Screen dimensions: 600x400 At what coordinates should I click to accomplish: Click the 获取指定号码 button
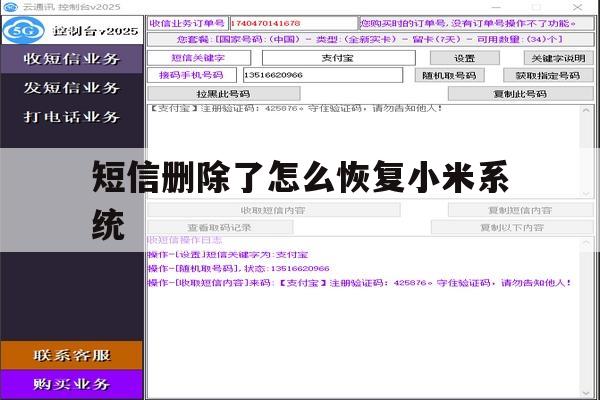click(548, 75)
